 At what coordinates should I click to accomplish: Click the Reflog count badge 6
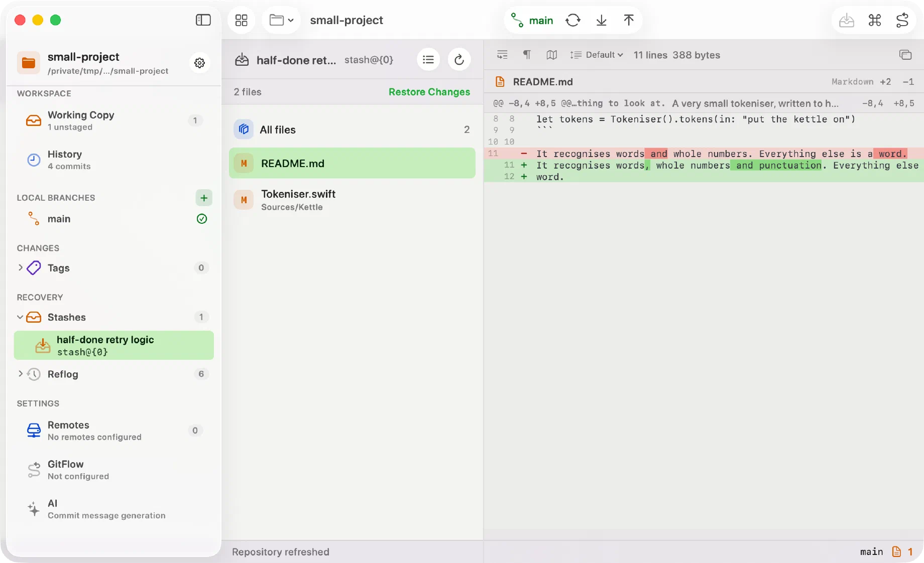[x=201, y=374]
